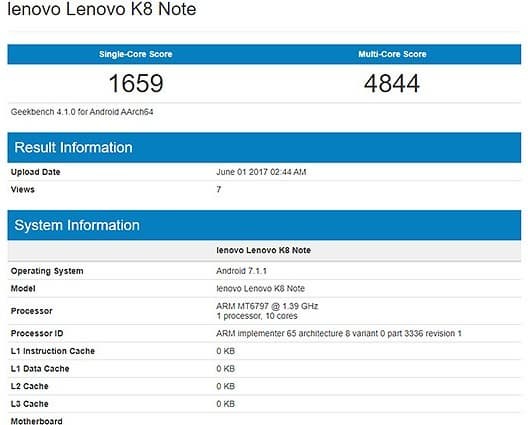This screenshot has height=425, width=528.
Task: Click the Multi-Core Score header
Action: pos(392,54)
